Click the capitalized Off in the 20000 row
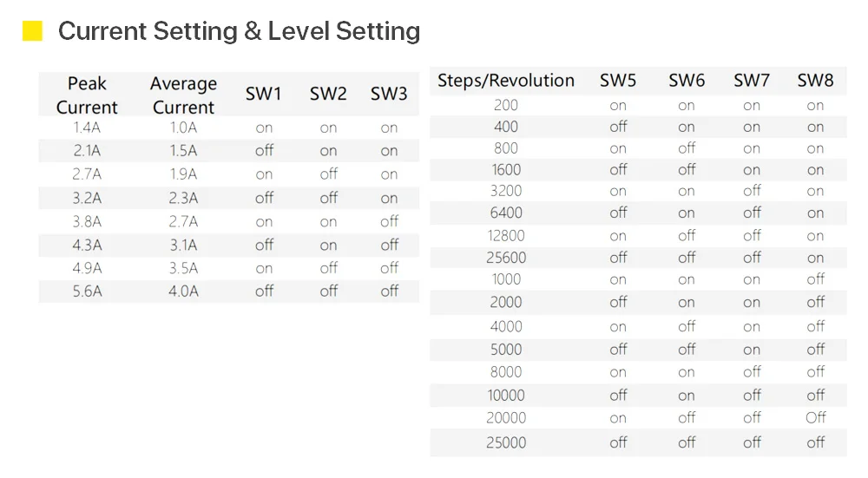This screenshot has height=478, width=868. [x=815, y=417]
